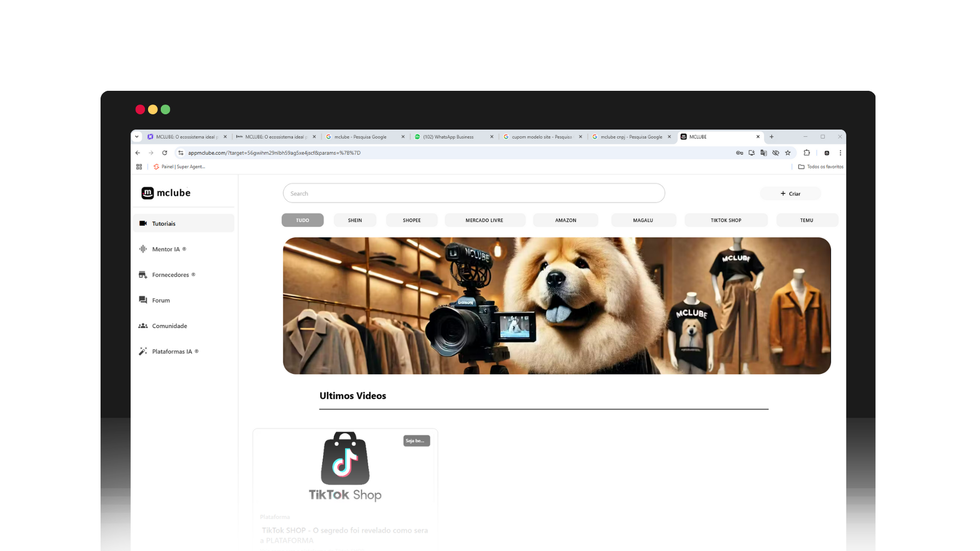Click the Mentor IA waveform icon
980x551 pixels.
pos(143,249)
